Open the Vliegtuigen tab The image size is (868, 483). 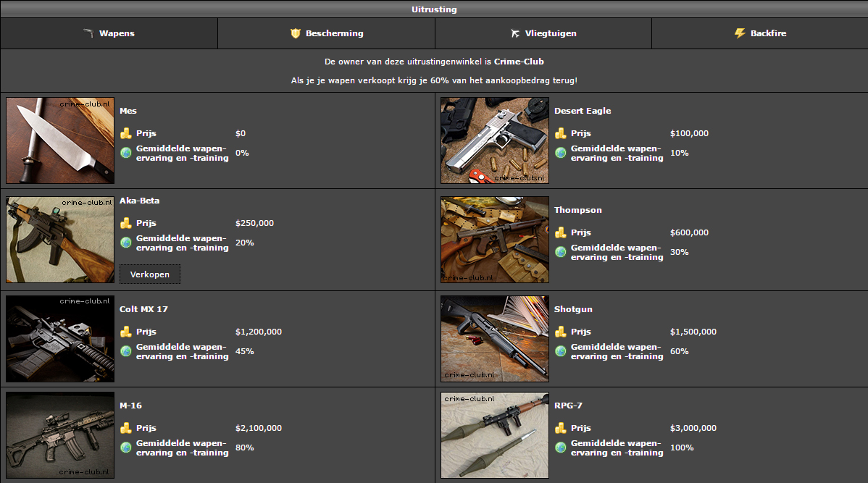pyautogui.click(x=551, y=33)
